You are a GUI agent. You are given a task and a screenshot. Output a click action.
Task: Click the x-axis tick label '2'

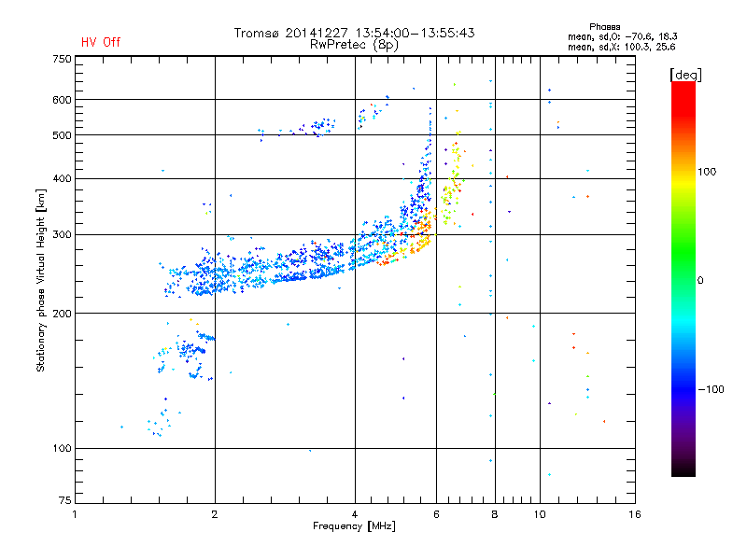(x=215, y=514)
